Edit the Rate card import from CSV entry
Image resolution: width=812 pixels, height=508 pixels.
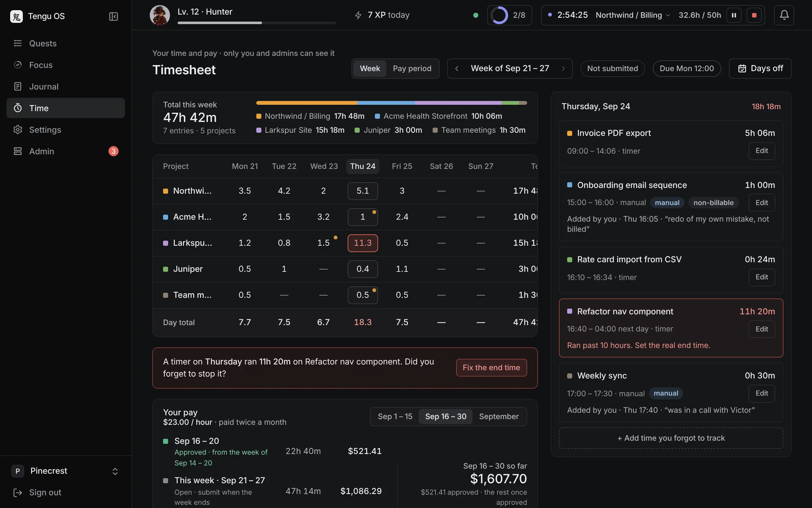762,277
